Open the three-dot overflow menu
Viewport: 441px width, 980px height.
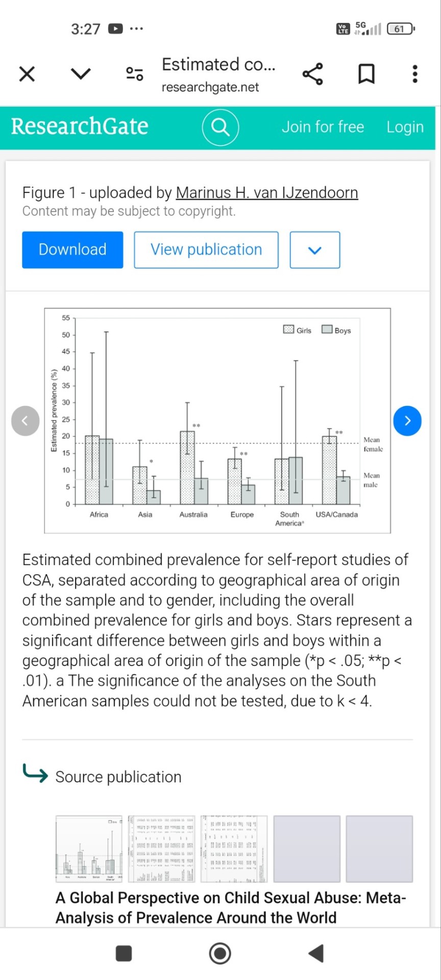point(415,74)
